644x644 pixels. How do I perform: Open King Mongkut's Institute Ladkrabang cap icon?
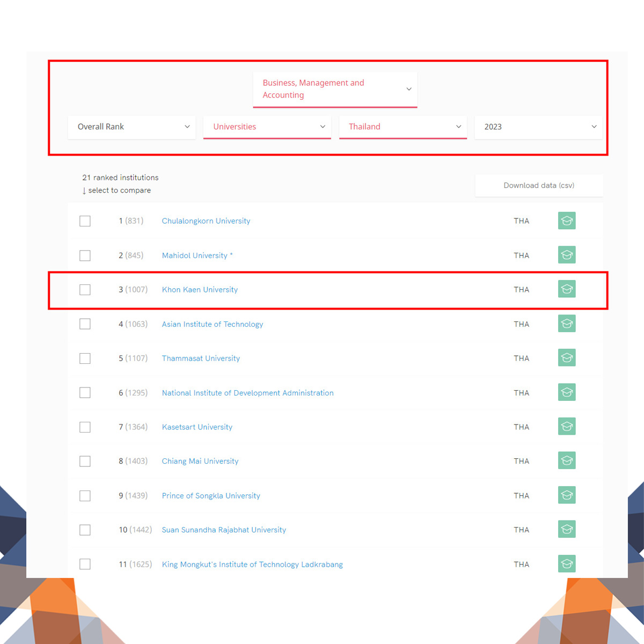(x=567, y=563)
